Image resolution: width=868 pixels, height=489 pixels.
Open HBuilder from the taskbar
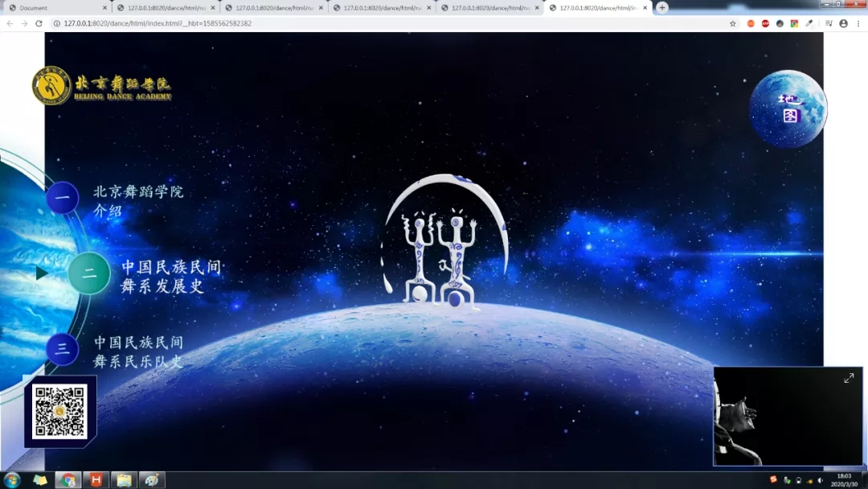[96, 480]
